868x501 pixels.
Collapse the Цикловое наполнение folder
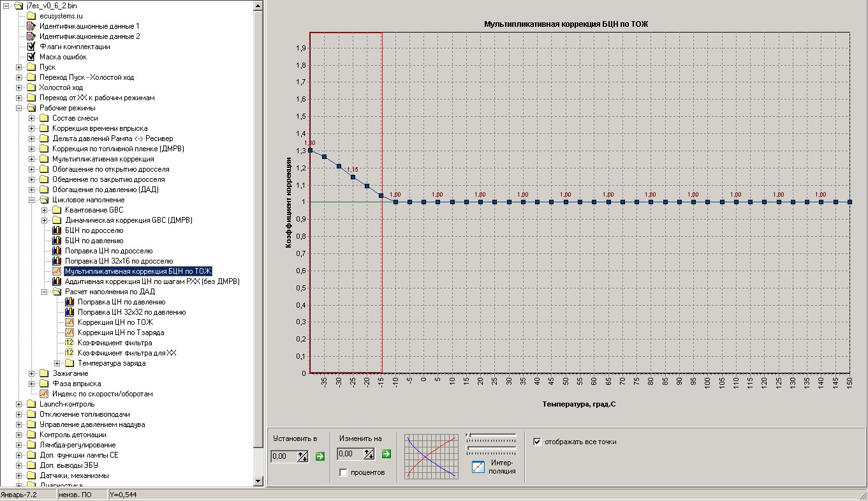(x=31, y=200)
